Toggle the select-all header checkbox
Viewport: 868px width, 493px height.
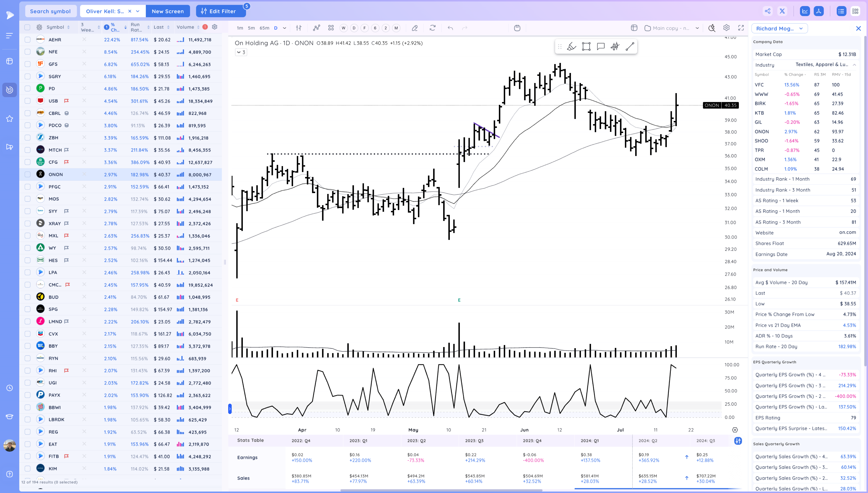coord(27,27)
